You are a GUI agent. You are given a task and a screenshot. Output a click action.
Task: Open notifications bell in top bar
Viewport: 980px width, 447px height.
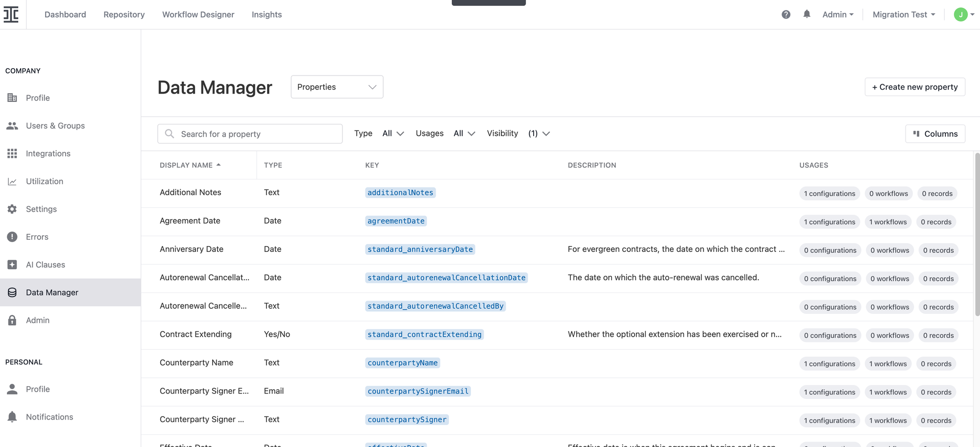tap(807, 14)
